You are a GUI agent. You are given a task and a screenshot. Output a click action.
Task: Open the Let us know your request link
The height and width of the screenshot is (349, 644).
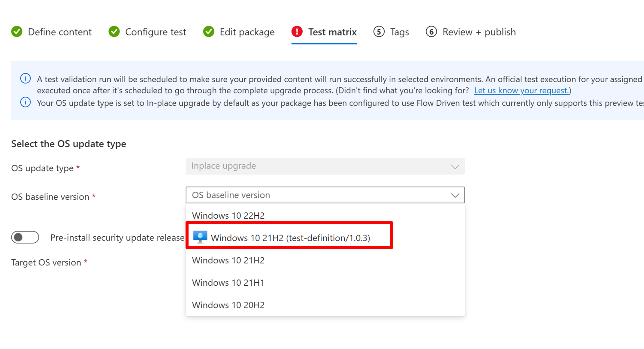coord(521,90)
